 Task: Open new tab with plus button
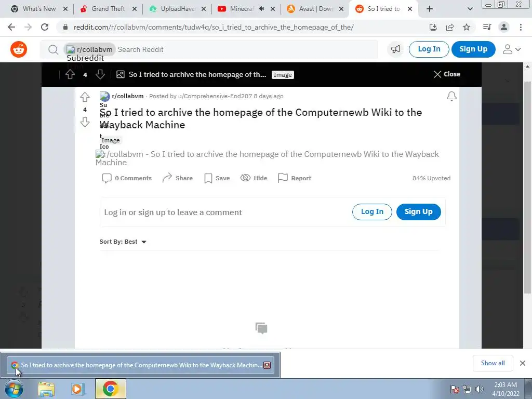click(x=430, y=9)
